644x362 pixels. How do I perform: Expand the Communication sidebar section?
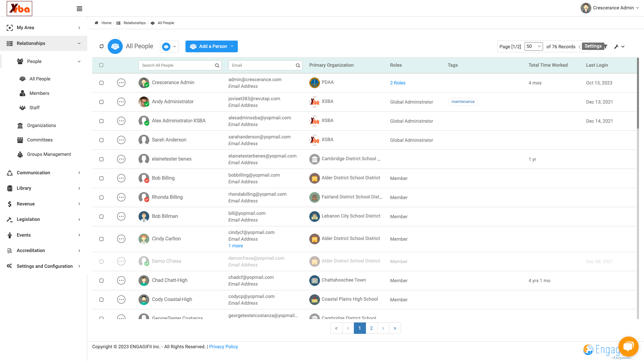[44, 173]
